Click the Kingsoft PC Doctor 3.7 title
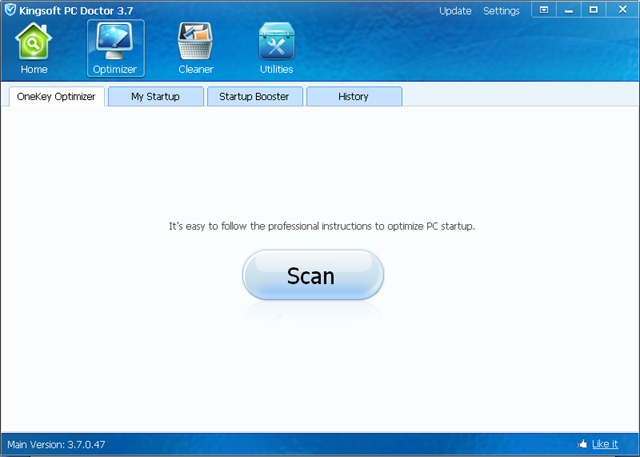 (76, 11)
